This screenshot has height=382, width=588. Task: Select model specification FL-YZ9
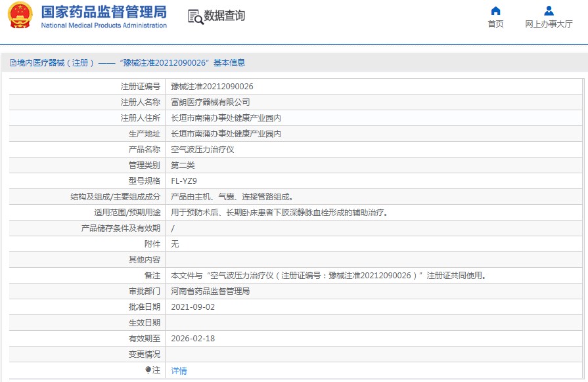coord(184,181)
